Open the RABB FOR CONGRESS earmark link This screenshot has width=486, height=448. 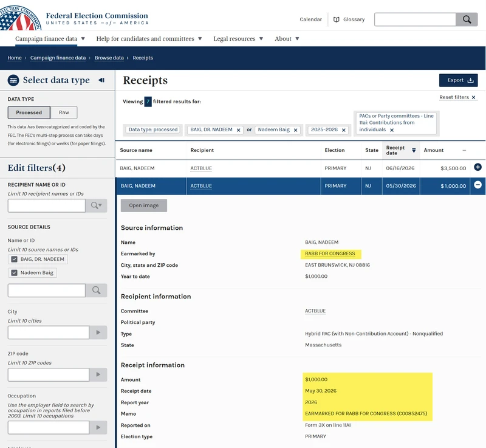330,253
